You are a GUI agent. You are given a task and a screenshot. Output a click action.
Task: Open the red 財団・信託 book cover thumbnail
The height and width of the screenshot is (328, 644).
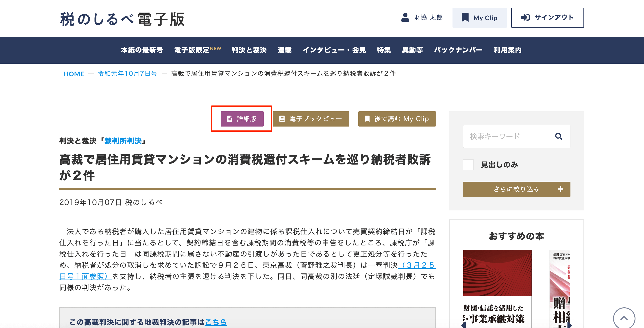pos(497,273)
